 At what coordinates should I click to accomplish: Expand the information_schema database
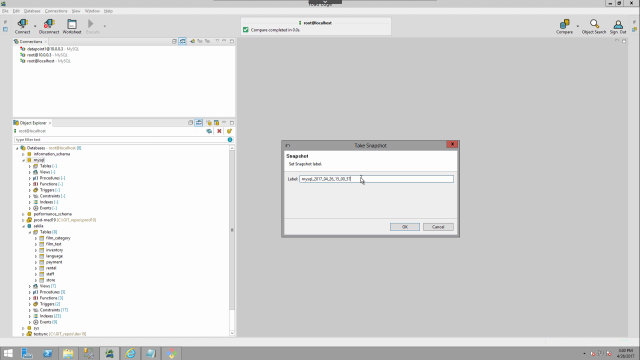coord(23,154)
